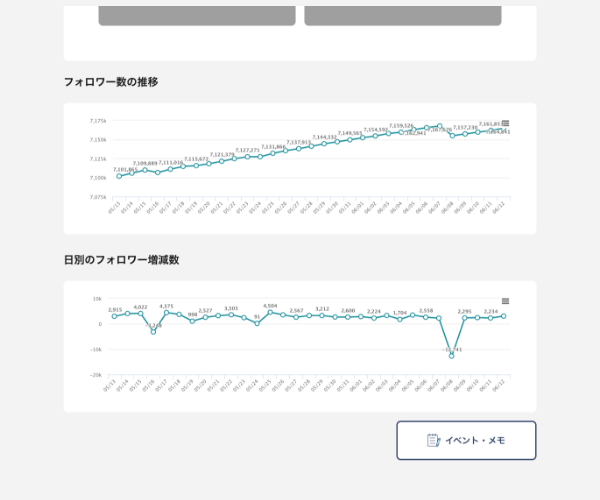Image resolution: width=600 pixels, height=500 pixels.
Task: Select first data point on follower trend chart
Action: pyautogui.click(x=119, y=176)
